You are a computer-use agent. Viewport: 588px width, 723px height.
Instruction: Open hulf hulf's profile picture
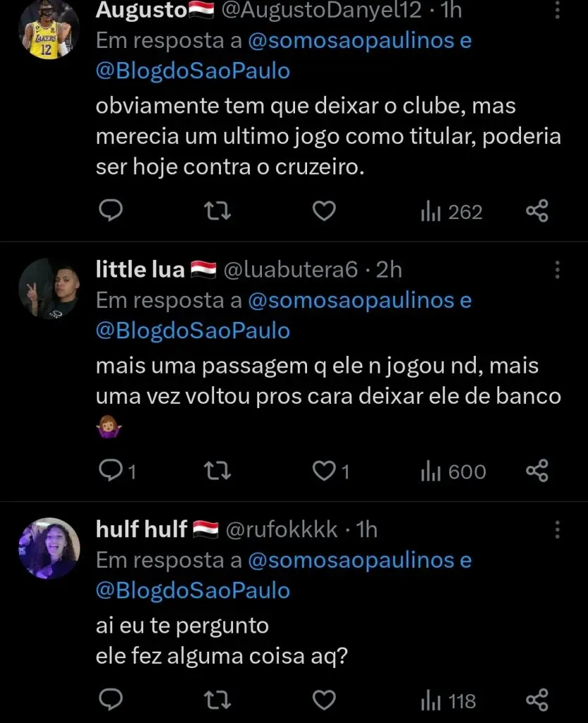(x=49, y=549)
